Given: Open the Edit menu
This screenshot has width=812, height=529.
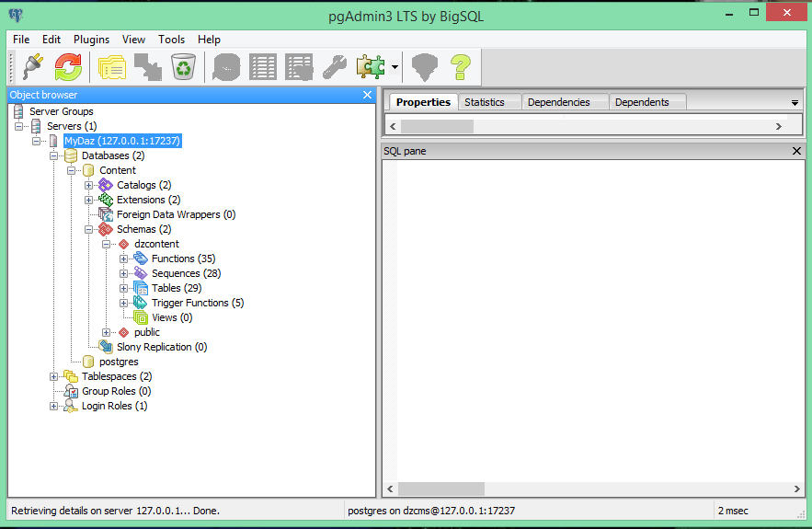Looking at the screenshot, I should [x=51, y=40].
